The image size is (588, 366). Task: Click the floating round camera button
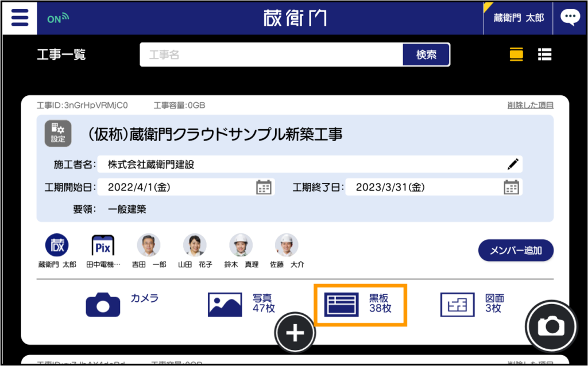click(x=551, y=326)
